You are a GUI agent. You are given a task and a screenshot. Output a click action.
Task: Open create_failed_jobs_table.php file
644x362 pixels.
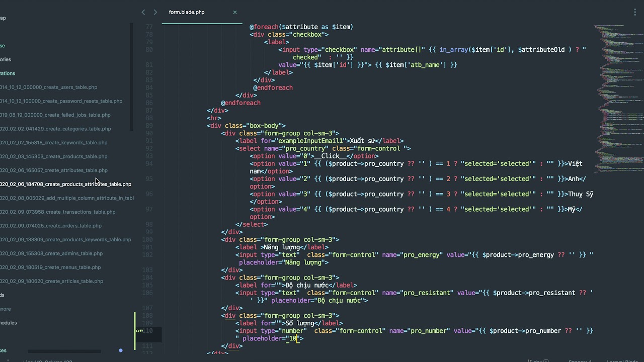(55, 115)
